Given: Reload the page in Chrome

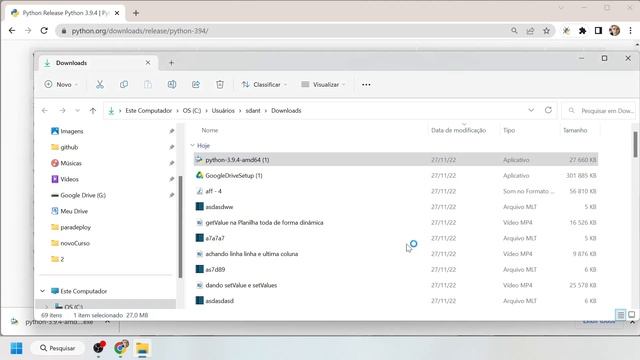Looking at the screenshot, I should (x=44, y=31).
